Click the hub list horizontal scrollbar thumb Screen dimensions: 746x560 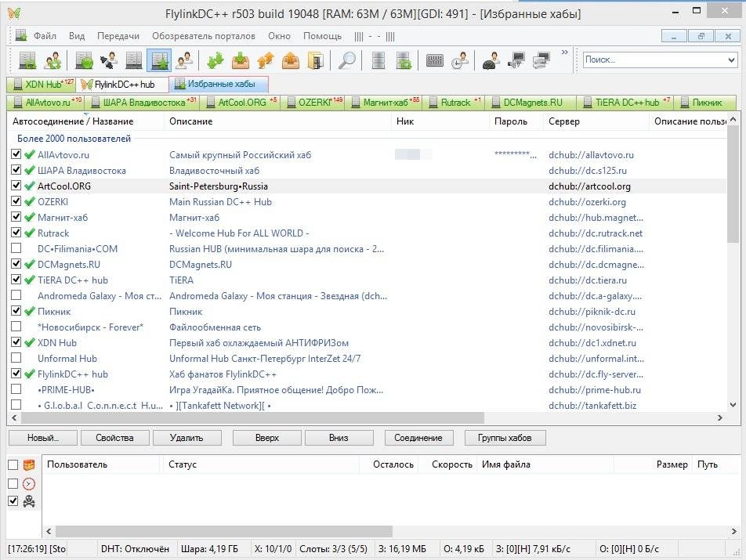(252, 418)
